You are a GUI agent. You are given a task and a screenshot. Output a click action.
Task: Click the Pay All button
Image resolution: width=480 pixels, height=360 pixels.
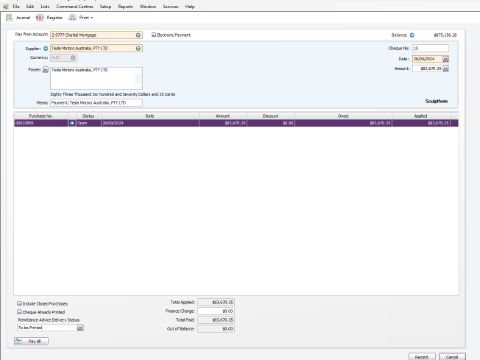31,341
